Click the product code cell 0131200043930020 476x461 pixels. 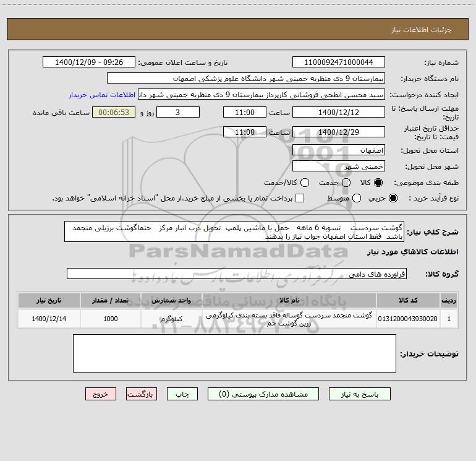pos(408,319)
